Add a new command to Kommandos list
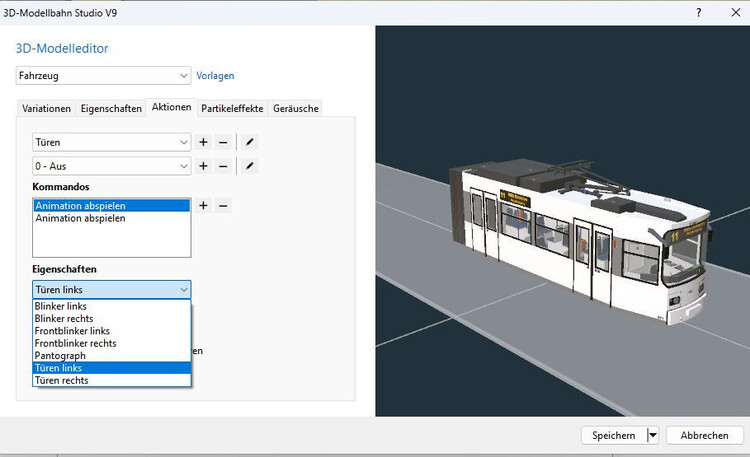 [x=203, y=205]
